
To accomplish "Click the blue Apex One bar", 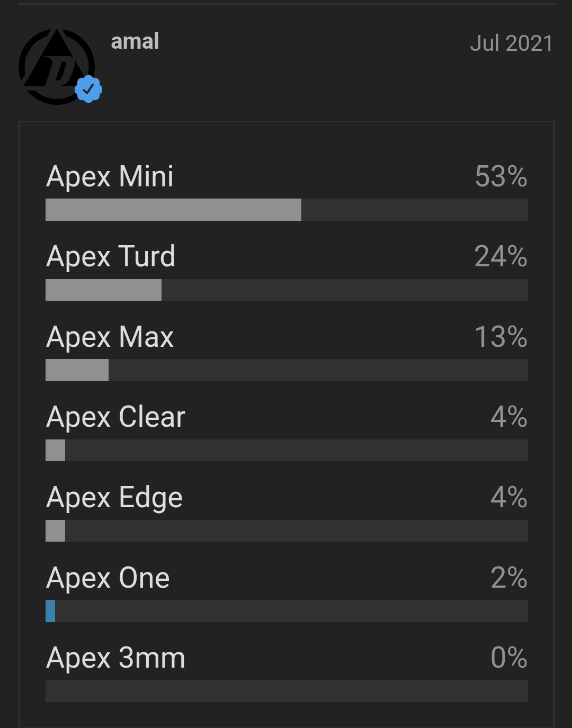I will (x=50, y=611).
